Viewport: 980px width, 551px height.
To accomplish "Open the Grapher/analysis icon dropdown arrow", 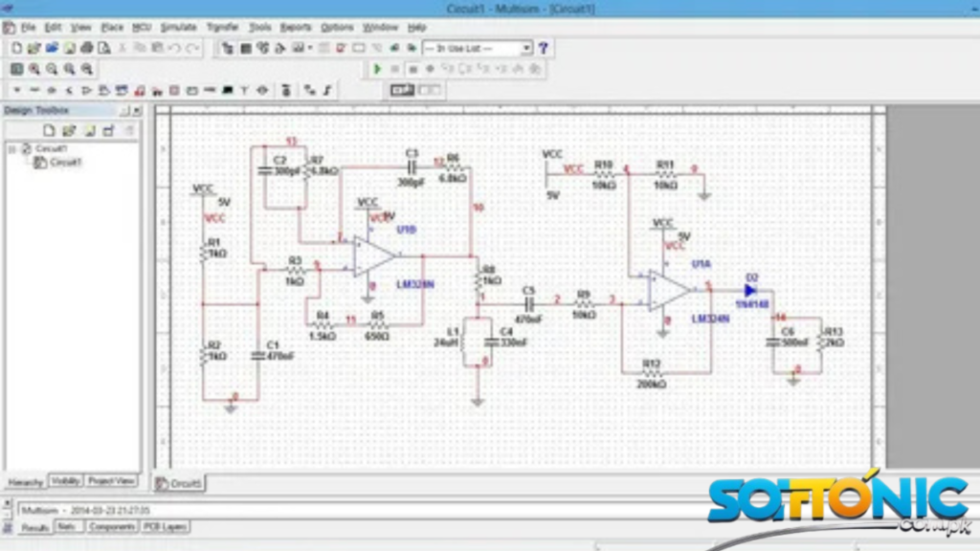I will click(310, 48).
